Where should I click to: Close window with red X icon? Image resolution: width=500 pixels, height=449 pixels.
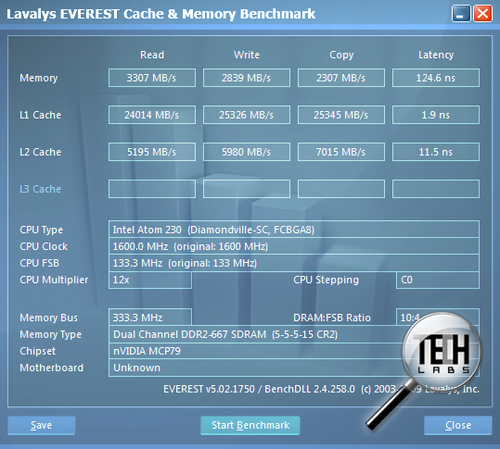pos(483,14)
